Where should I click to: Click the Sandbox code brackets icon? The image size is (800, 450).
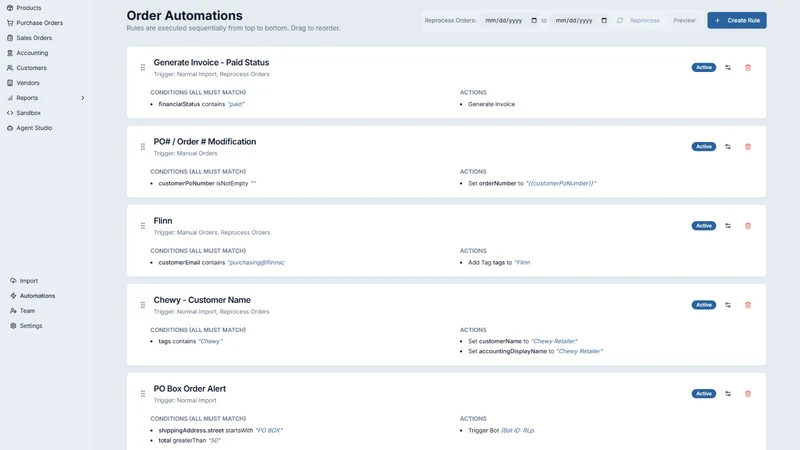10,113
